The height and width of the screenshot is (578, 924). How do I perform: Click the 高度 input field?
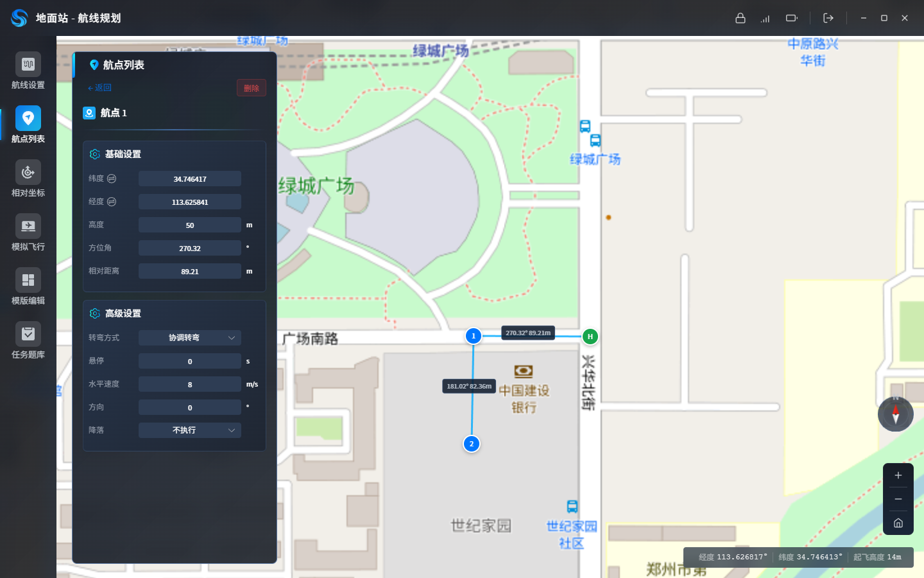(190, 225)
